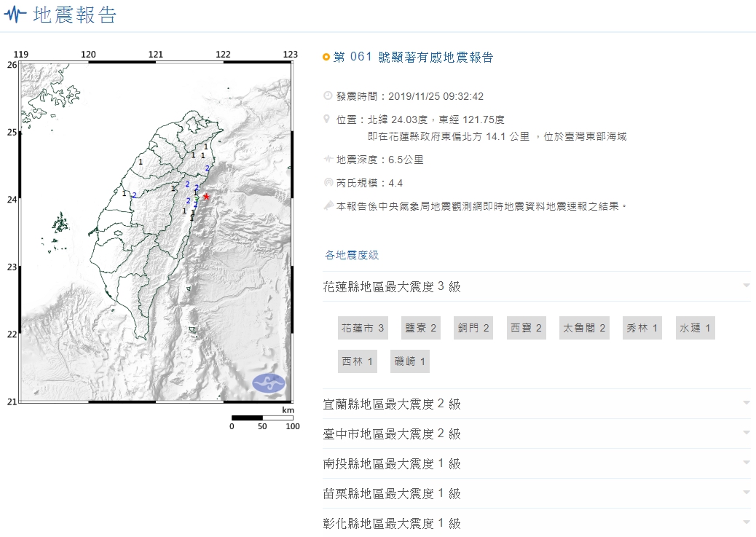Expand the 彰化縣地區最大震度 1 級 row
The height and width of the screenshot is (537, 756).
pyautogui.click(x=746, y=523)
